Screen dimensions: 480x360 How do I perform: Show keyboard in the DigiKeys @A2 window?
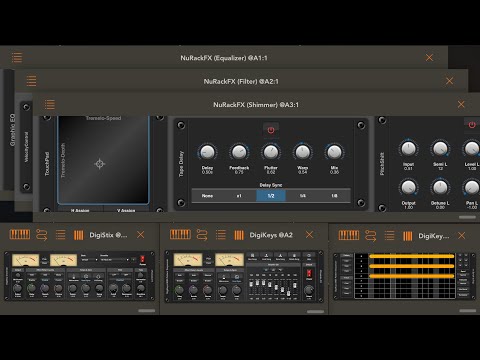coord(180,235)
